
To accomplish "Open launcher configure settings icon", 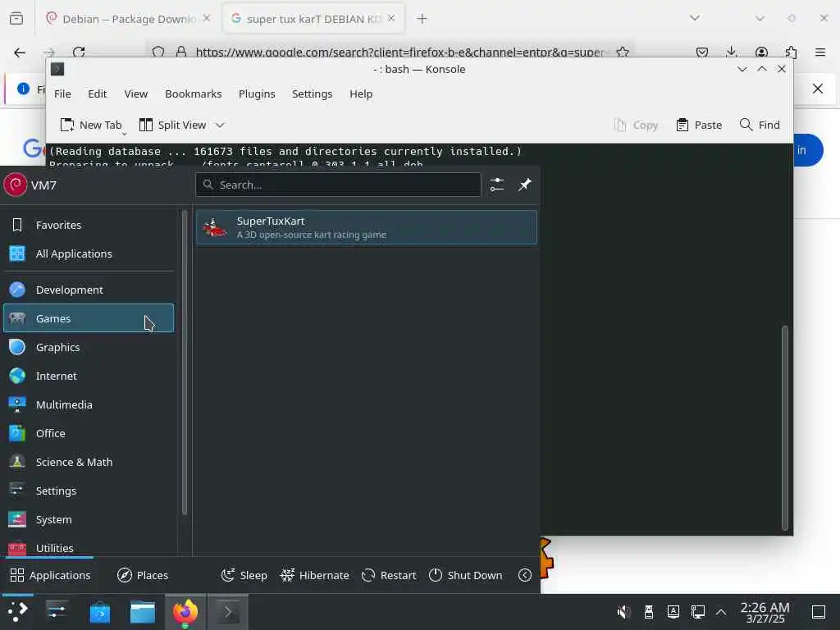I will [x=496, y=185].
